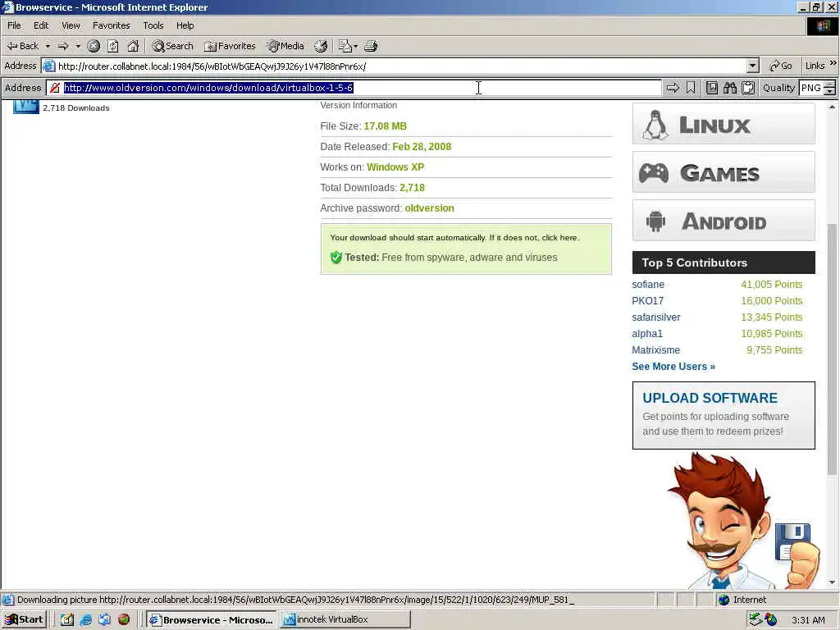Click the Print toolbar icon
This screenshot has height=630, width=840.
click(x=371, y=46)
